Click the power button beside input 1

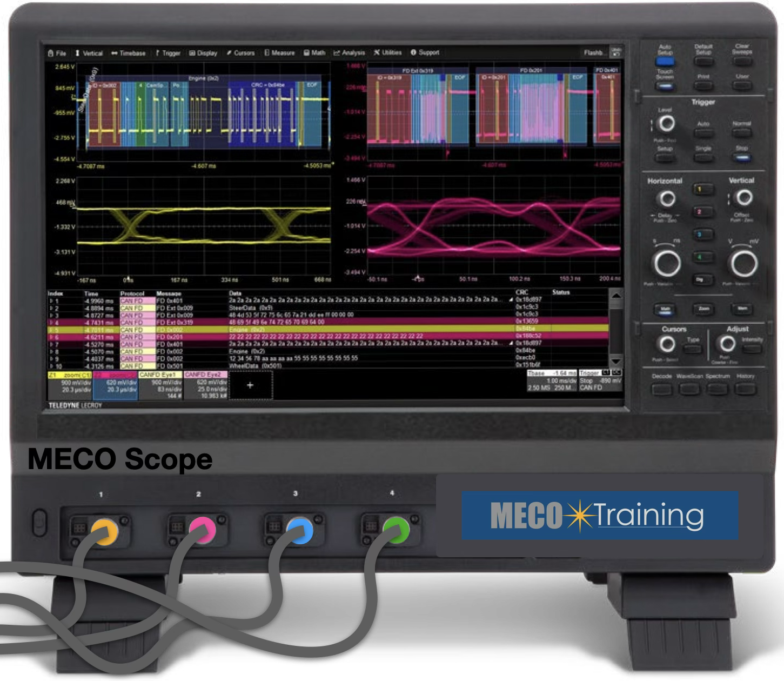pyautogui.click(x=39, y=523)
